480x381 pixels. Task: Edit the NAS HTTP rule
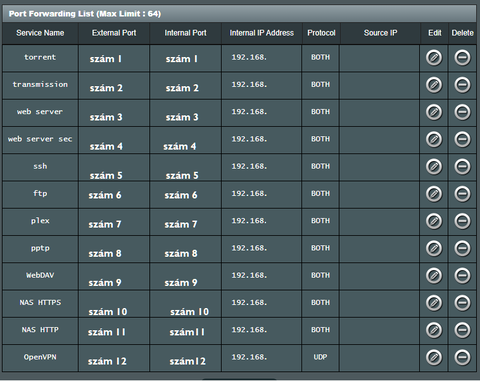click(434, 330)
